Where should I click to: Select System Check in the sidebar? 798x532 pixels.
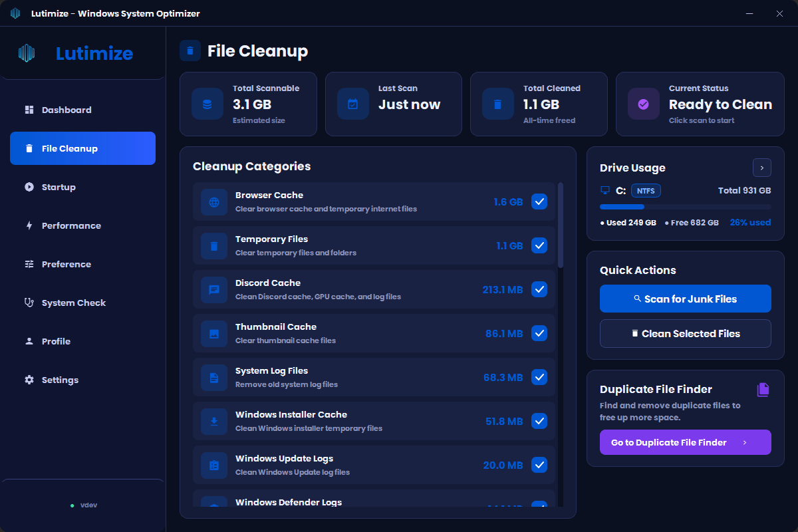point(82,303)
